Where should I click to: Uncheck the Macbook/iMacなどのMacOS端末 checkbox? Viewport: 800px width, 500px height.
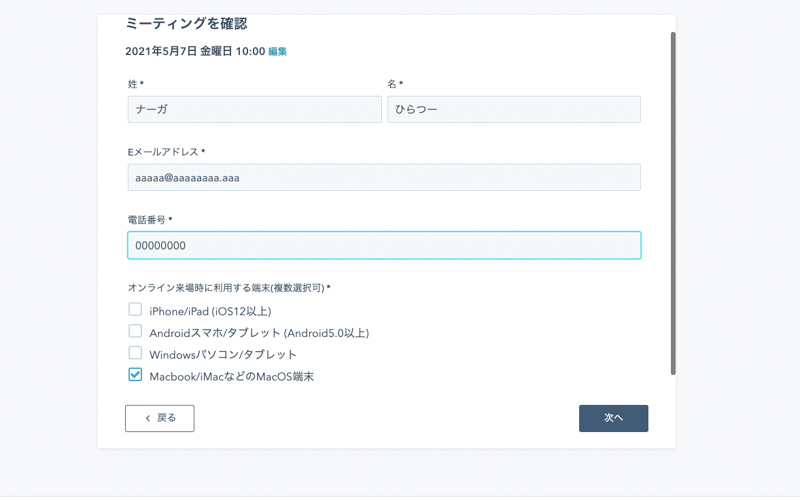pyautogui.click(x=135, y=375)
